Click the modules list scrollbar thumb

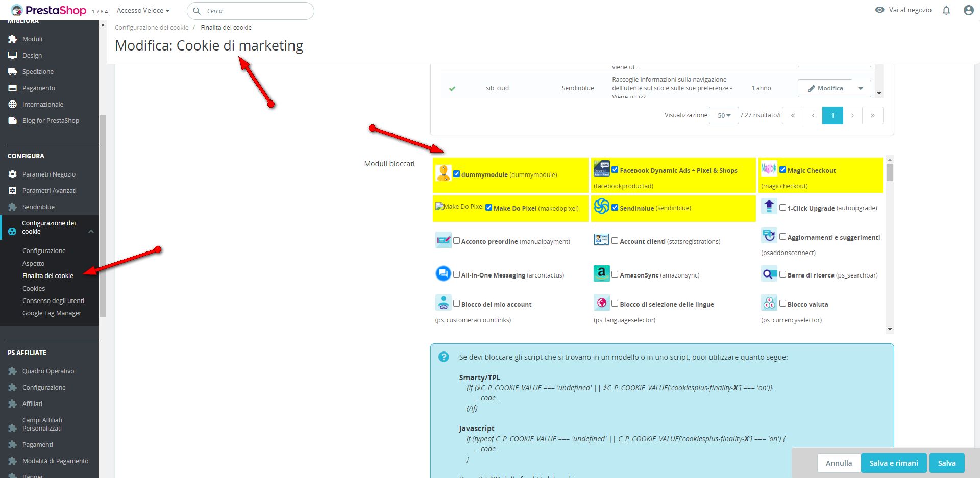click(x=890, y=172)
